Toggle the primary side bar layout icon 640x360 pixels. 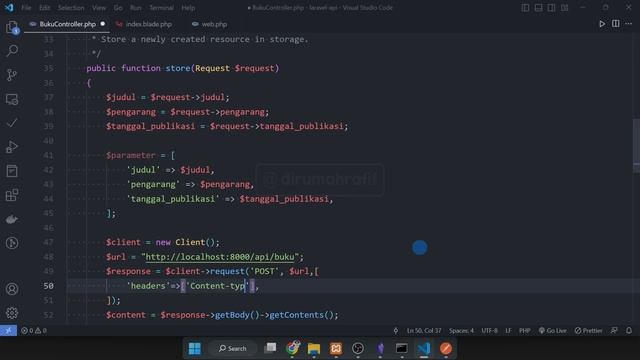pyautogui.click(x=525, y=8)
